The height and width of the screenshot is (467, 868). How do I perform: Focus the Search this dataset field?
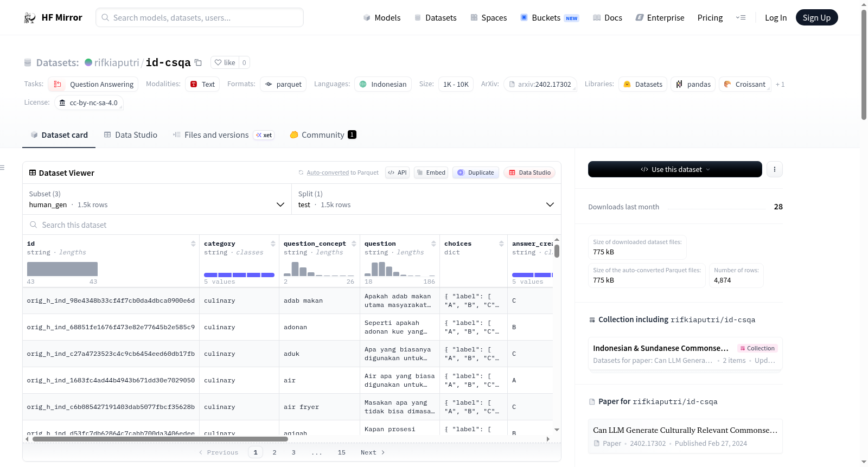(292, 225)
